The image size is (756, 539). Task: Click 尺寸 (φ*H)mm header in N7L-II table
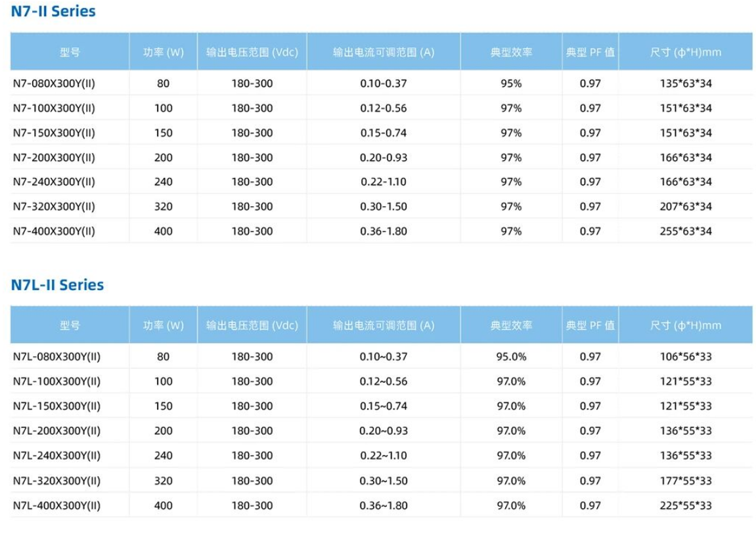point(686,326)
